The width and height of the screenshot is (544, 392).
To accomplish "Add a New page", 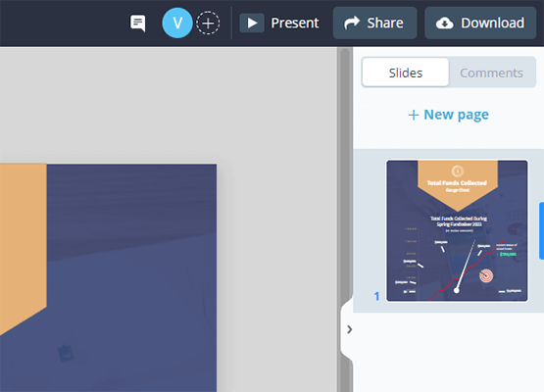I will 449,115.
